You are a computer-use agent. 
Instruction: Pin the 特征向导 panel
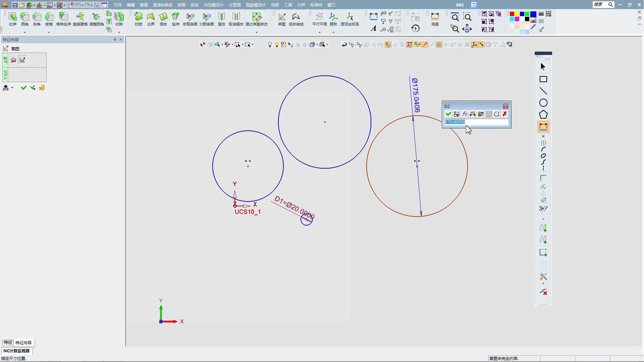115,40
